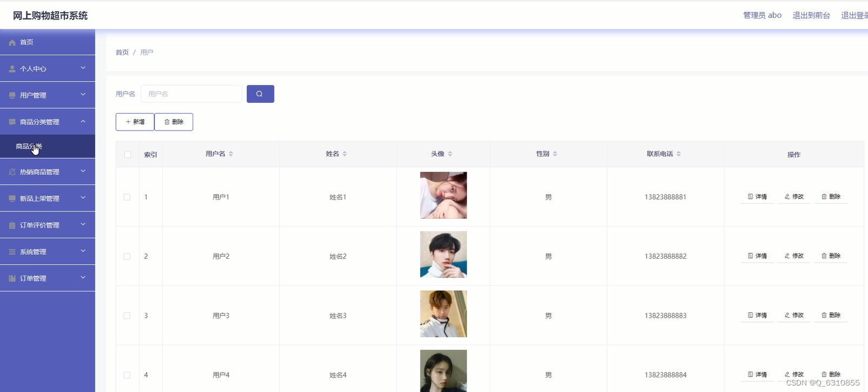Click the 新品上架管理 sidebar icon

[x=12, y=198]
